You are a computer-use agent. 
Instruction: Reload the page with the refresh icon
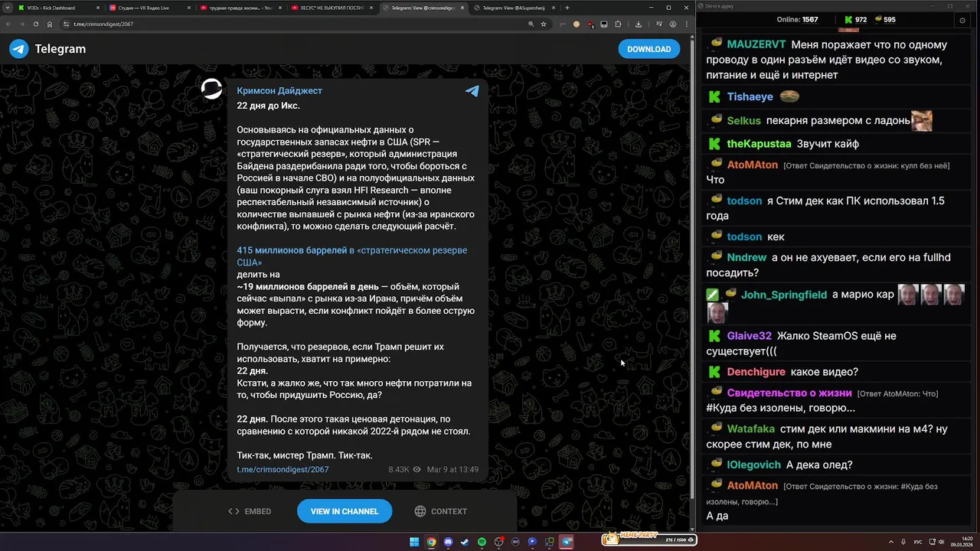(35, 24)
